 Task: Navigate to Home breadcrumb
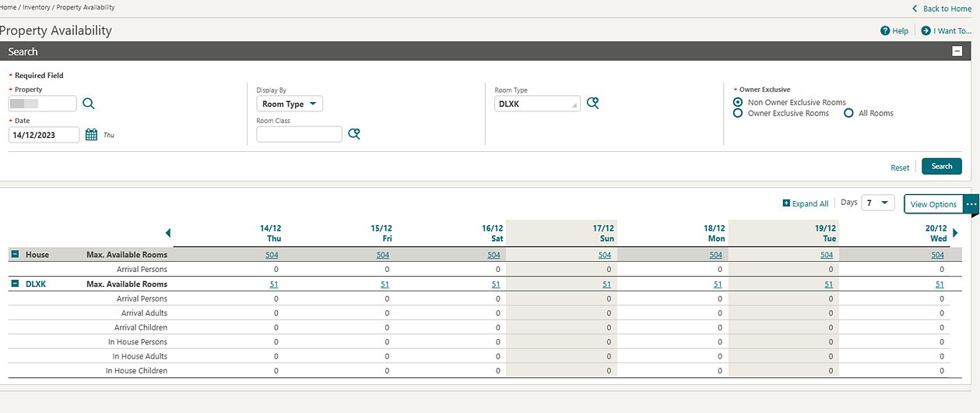7,7
